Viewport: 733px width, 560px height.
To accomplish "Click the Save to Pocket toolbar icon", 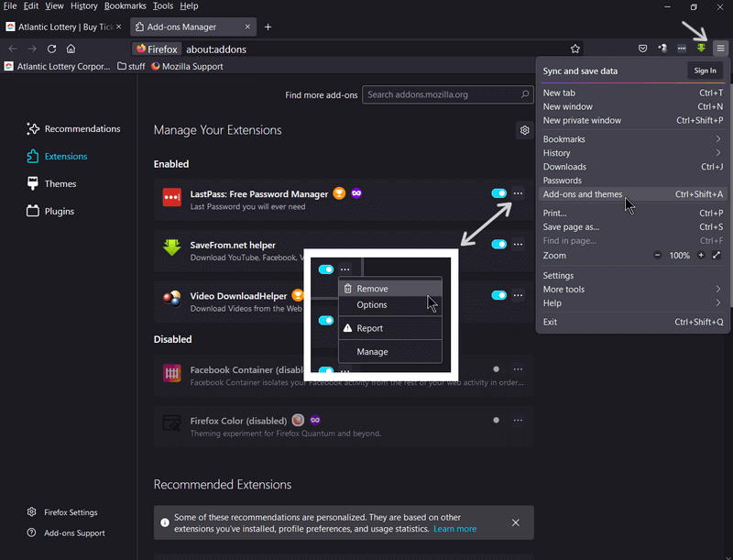I will (x=643, y=49).
